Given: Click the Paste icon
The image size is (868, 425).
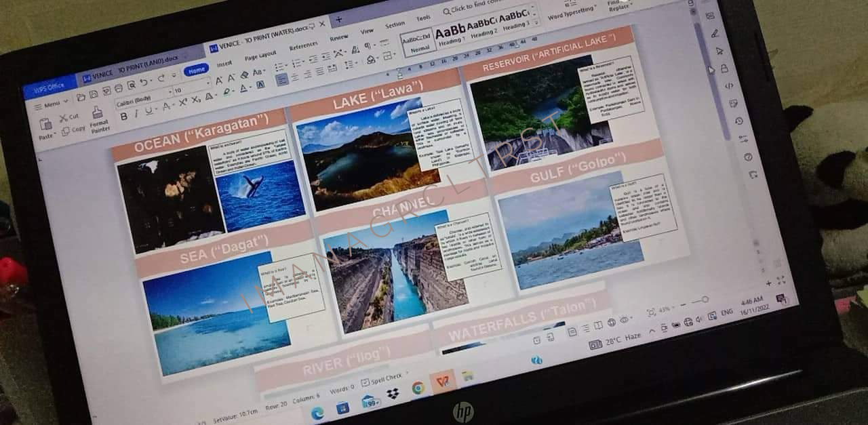Looking at the screenshot, I should [45, 124].
